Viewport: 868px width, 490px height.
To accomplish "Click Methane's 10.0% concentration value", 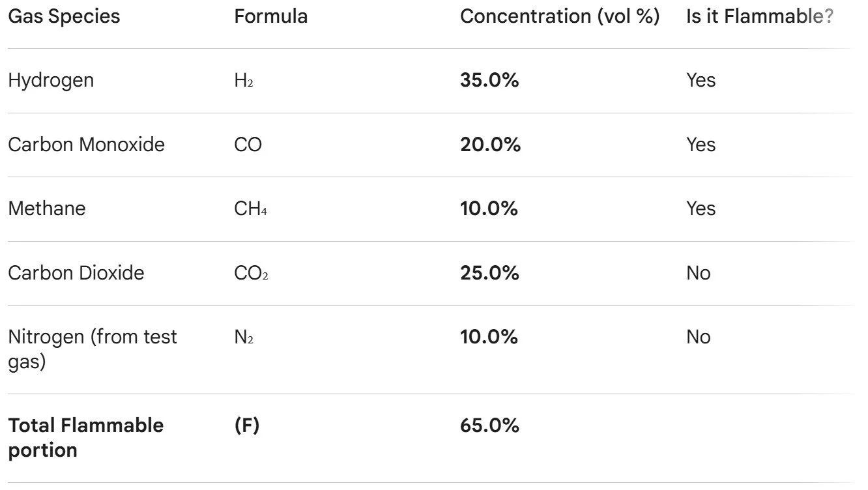I will pos(489,209).
